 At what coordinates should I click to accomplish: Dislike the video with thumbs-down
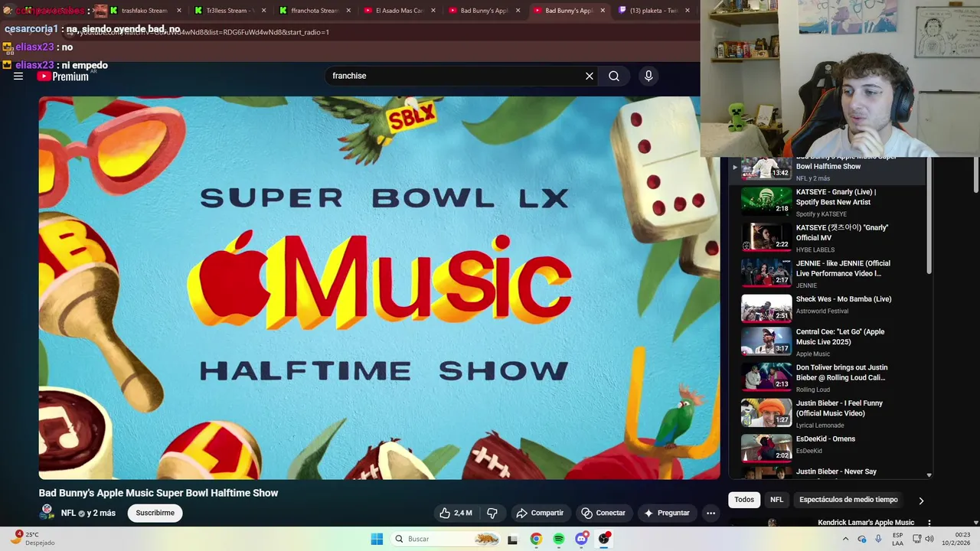point(492,513)
